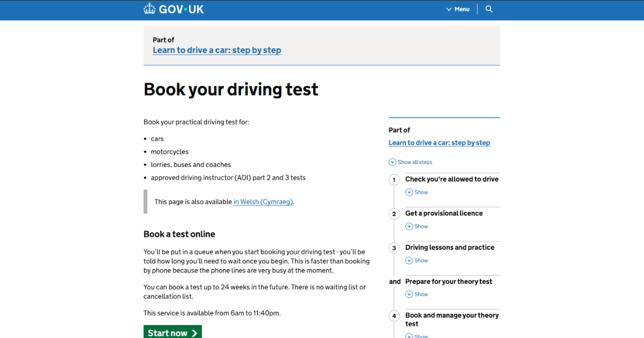This screenshot has height=338, width=644.
Task: Select heading Book and manage your theory test
Action: [452, 319]
